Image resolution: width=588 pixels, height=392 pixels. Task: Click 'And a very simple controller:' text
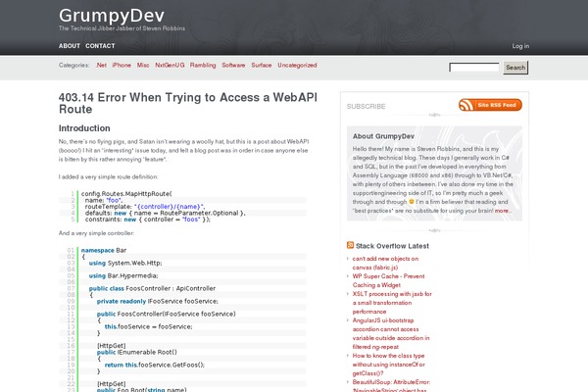tap(96, 233)
